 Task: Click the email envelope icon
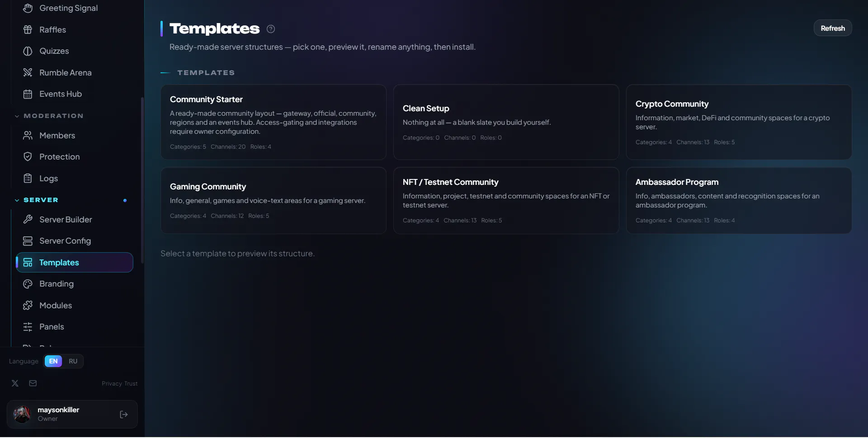point(33,383)
